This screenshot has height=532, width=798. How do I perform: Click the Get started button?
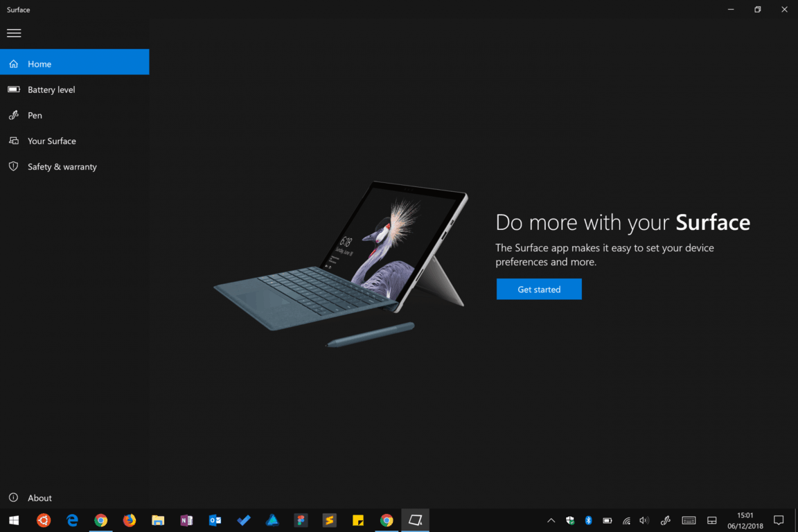coord(539,289)
